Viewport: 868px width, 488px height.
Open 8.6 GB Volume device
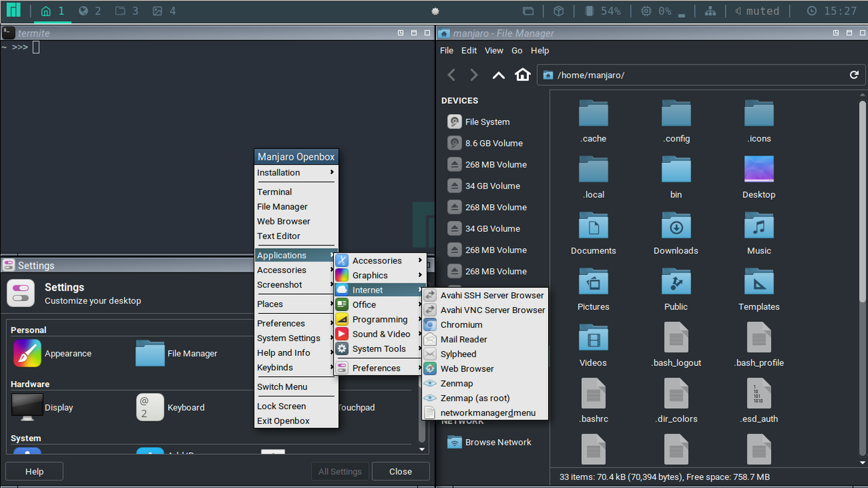coord(486,143)
